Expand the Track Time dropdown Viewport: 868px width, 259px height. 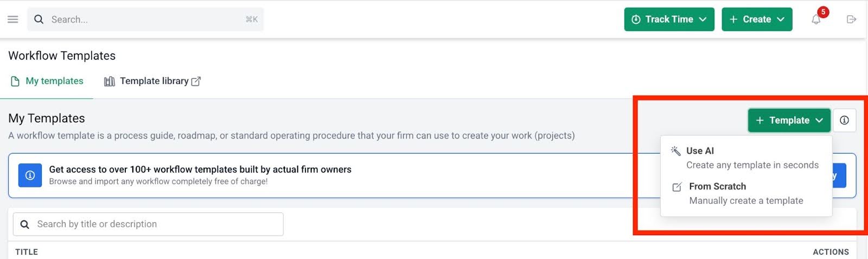coord(669,20)
